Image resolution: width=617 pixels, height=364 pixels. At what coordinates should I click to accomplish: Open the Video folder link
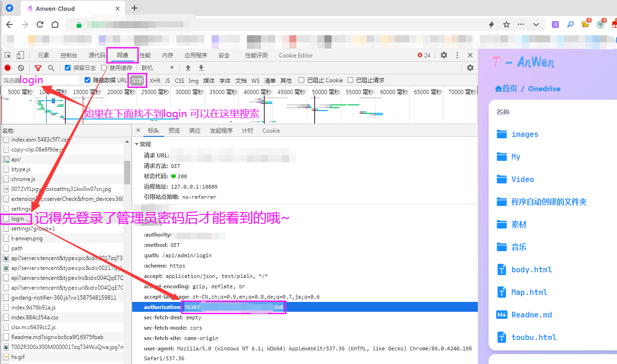pos(522,179)
